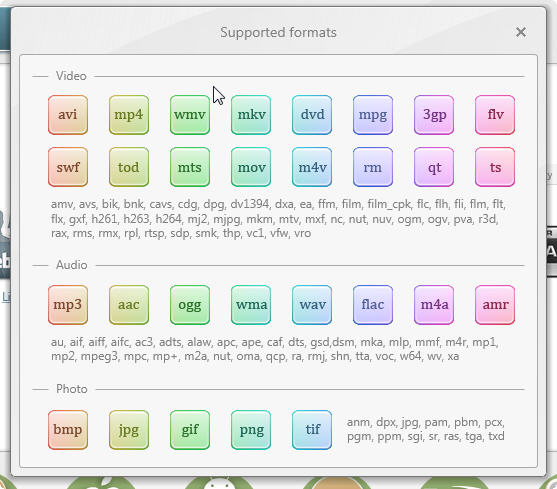Image resolution: width=557 pixels, height=489 pixels.
Task: Click the ogg audio format tile
Action: coord(190,305)
